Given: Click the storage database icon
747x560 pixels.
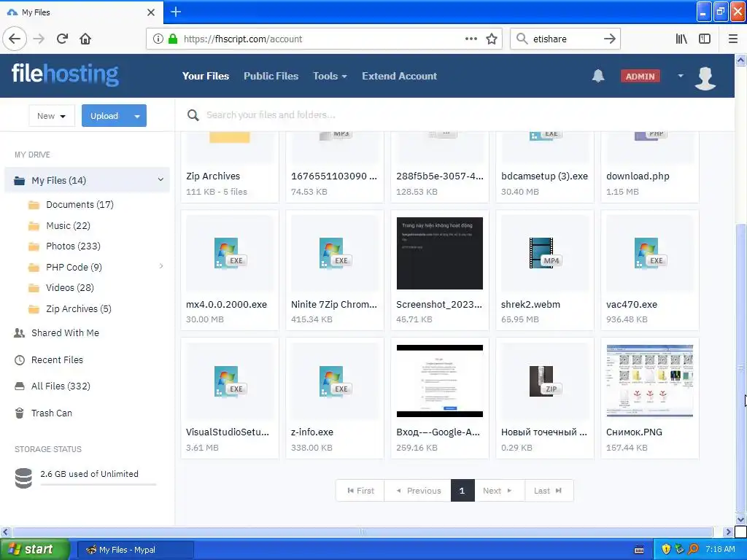Looking at the screenshot, I should [23, 478].
